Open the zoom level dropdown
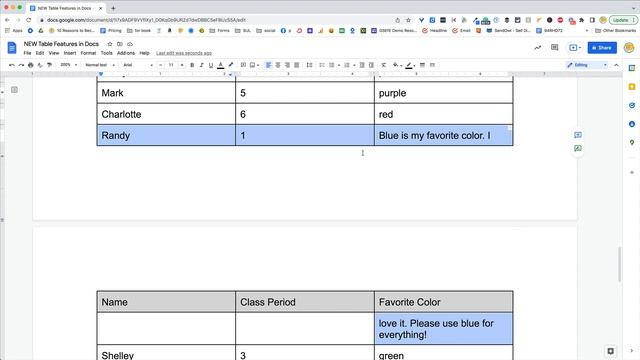The image size is (640, 360). tap(68, 65)
